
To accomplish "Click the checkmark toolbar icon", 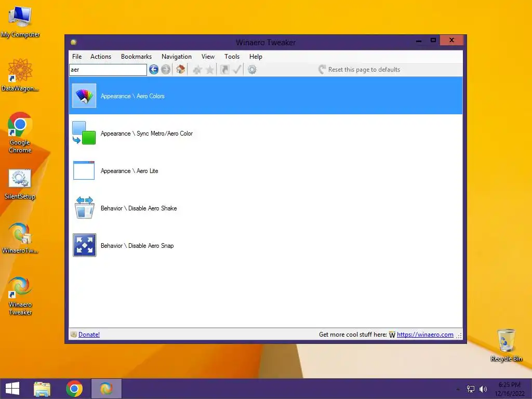I will tap(237, 70).
